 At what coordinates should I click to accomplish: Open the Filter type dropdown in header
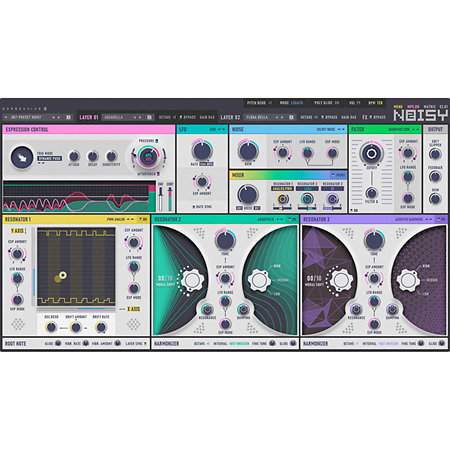(404, 129)
